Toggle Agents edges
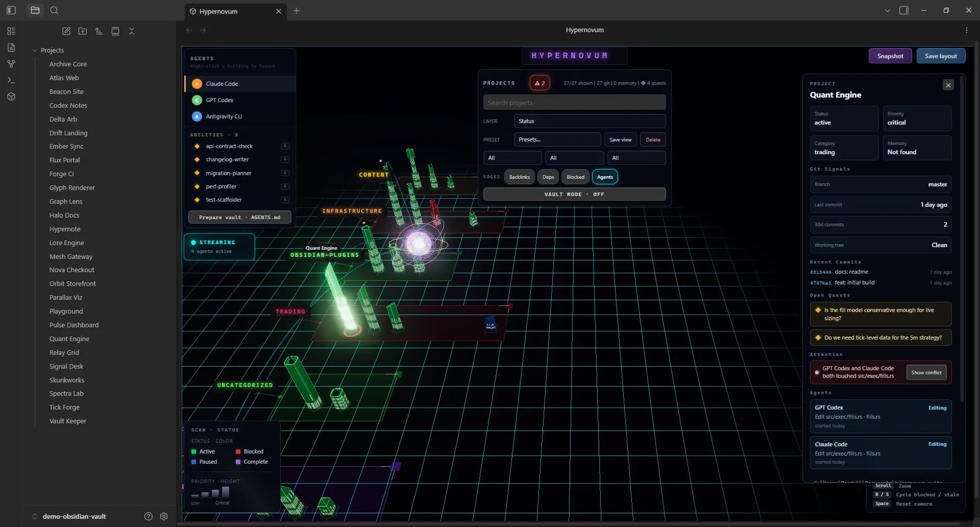 tap(605, 177)
